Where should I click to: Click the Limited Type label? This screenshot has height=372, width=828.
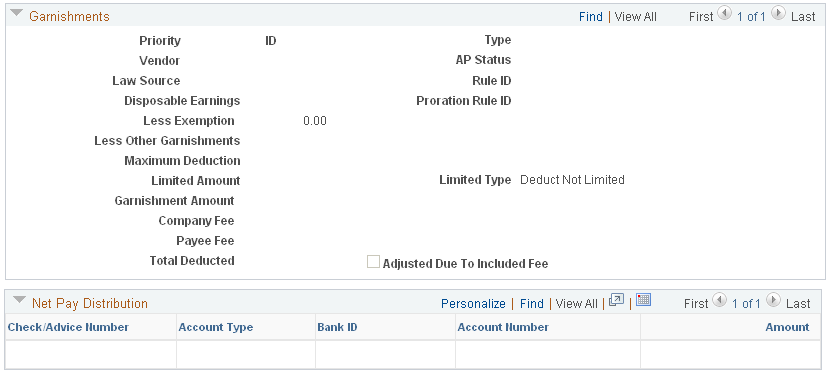point(475,180)
